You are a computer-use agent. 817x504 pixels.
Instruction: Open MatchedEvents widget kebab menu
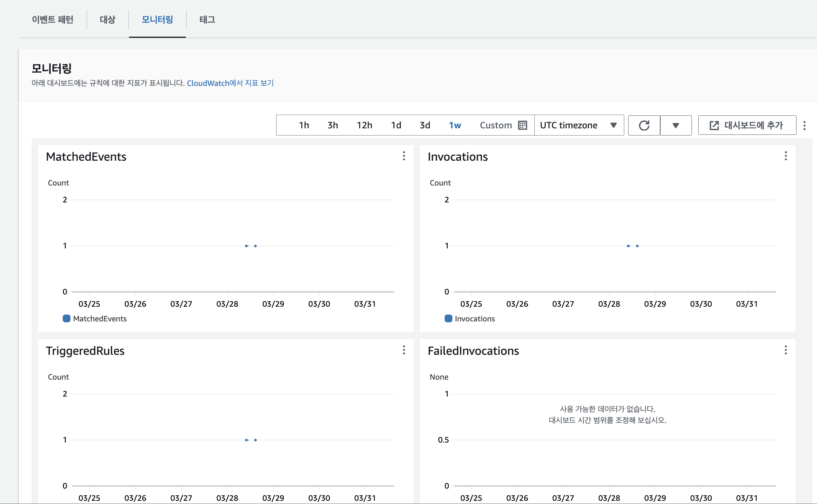point(404,156)
